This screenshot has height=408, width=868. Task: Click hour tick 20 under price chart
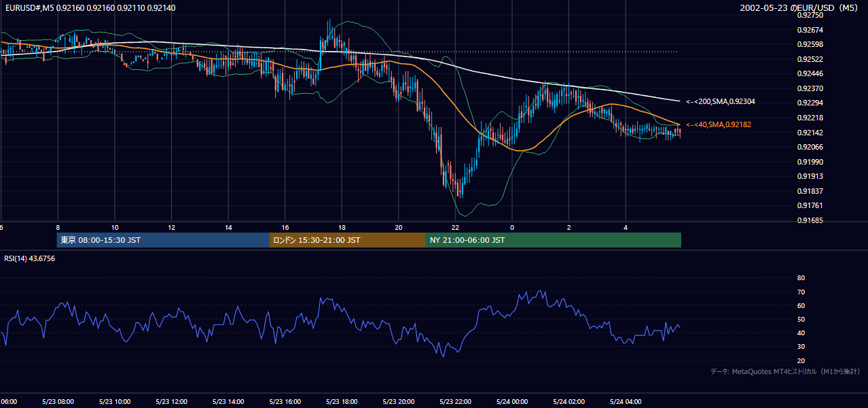[399, 227]
